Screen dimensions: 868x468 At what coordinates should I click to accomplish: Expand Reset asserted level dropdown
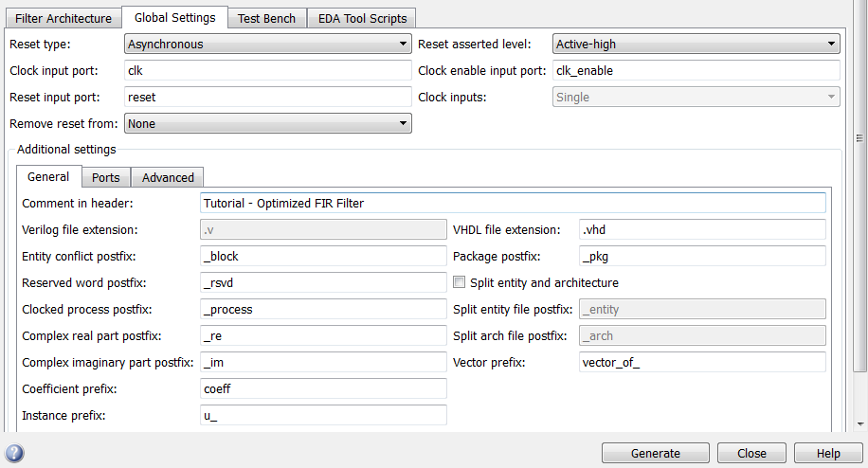click(696, 44)
